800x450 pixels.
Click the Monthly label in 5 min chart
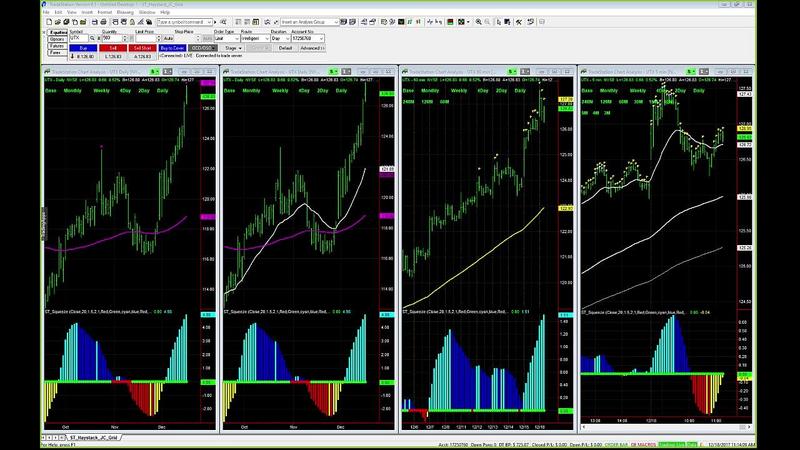tap(609, 91)
